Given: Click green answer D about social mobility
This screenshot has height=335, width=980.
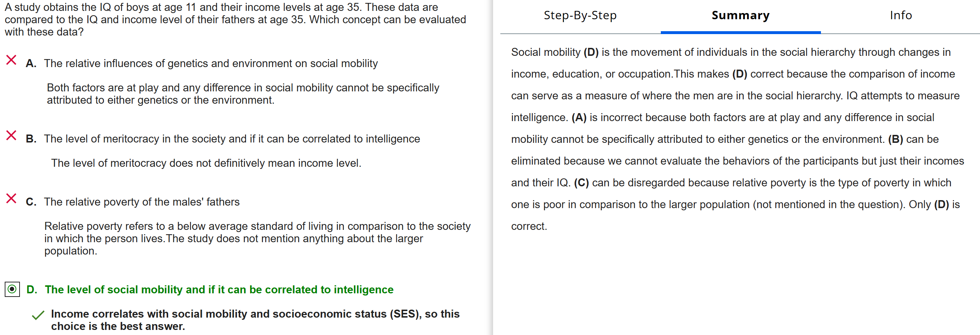Looking at the screenshot, I should pyautogui.click(x=219, y=290).
